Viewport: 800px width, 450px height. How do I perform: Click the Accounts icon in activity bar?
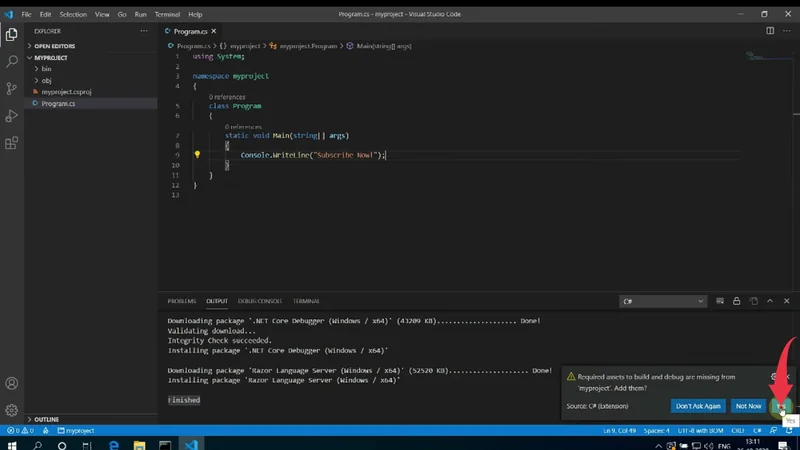tap(12, 383)
